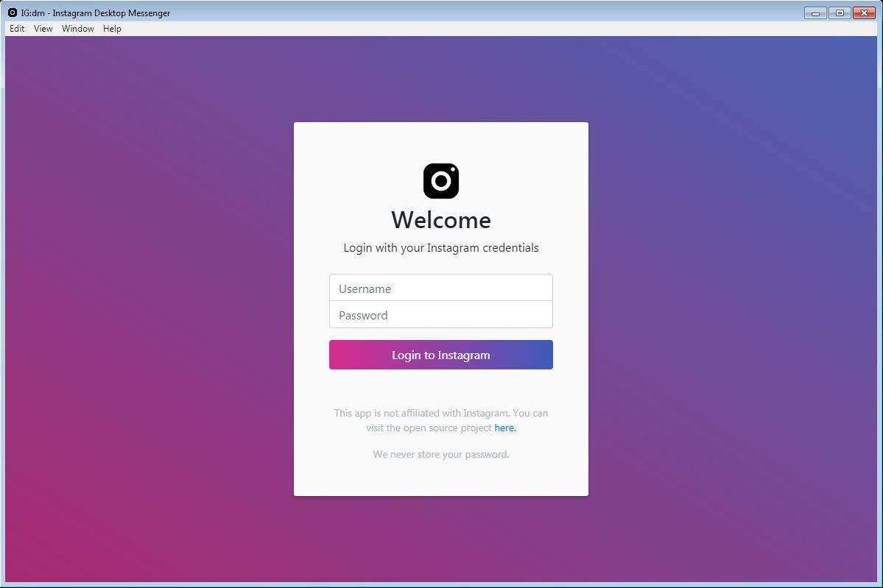
Task: Click 'Login with your Instagram credentials' text
Action: pyautogui.click(x=441, y=248)
